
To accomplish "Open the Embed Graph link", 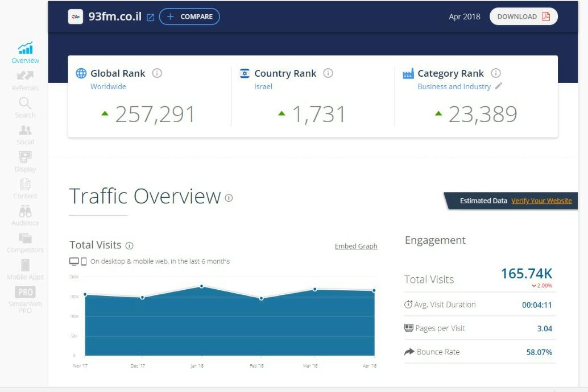I will point(355,246).
